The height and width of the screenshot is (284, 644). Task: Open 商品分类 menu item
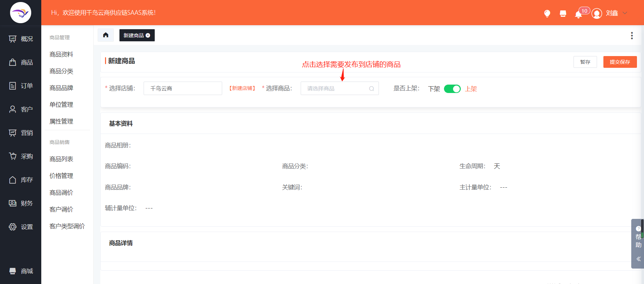click(61, 71)
